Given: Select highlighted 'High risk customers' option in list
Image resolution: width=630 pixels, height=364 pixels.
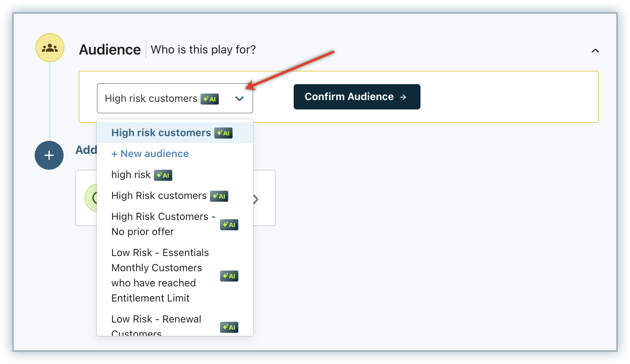Looking at the screenshot, I should pyautogui.click(x=175, y=133).
